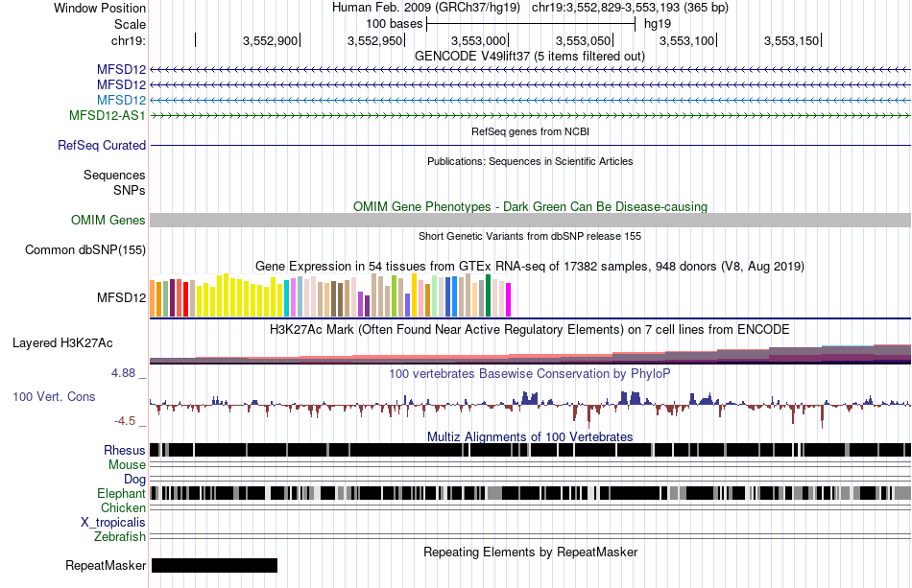Image resolution: width=912 pixels, height=588 pixels.
Task: Click the GTEx Gene Expression track title
Action: pyautogui.click(x=530, y=266)
